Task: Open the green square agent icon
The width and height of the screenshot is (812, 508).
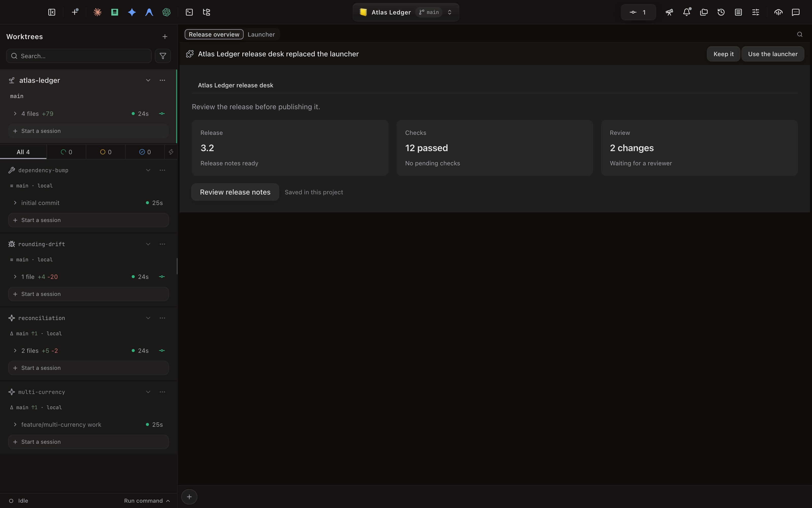Action: [115, 12]
